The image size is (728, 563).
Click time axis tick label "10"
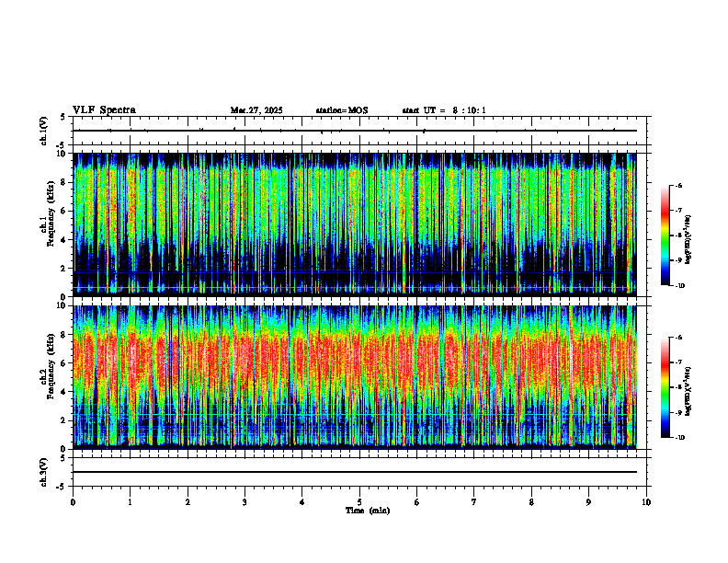(646, 502)
